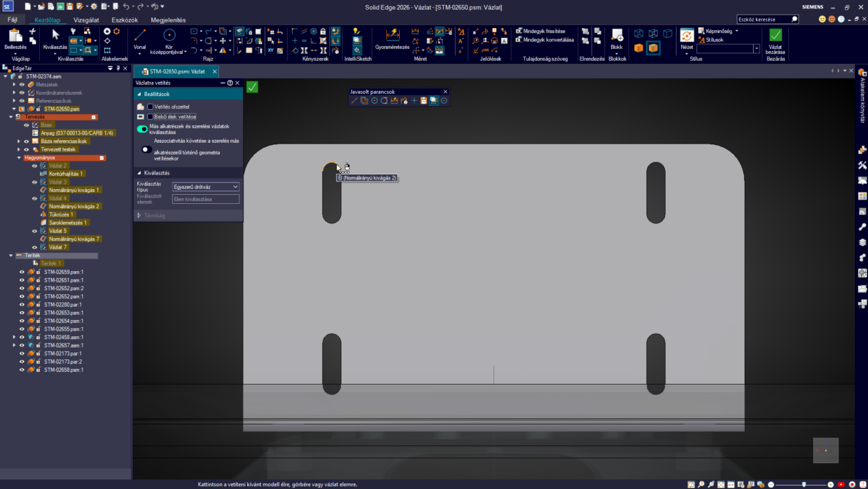Click the green checkmark accept button

tap(252, 87)
